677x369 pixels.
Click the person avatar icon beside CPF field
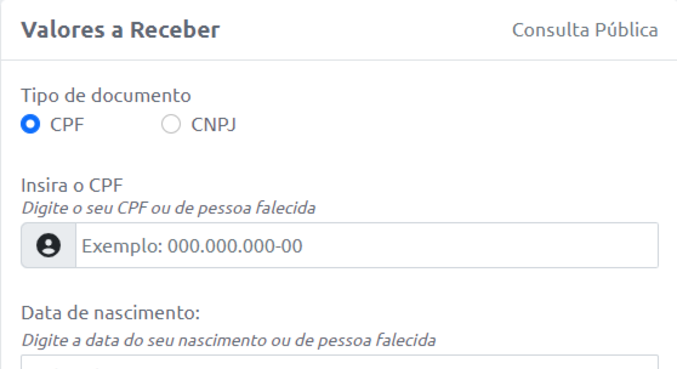48,245
